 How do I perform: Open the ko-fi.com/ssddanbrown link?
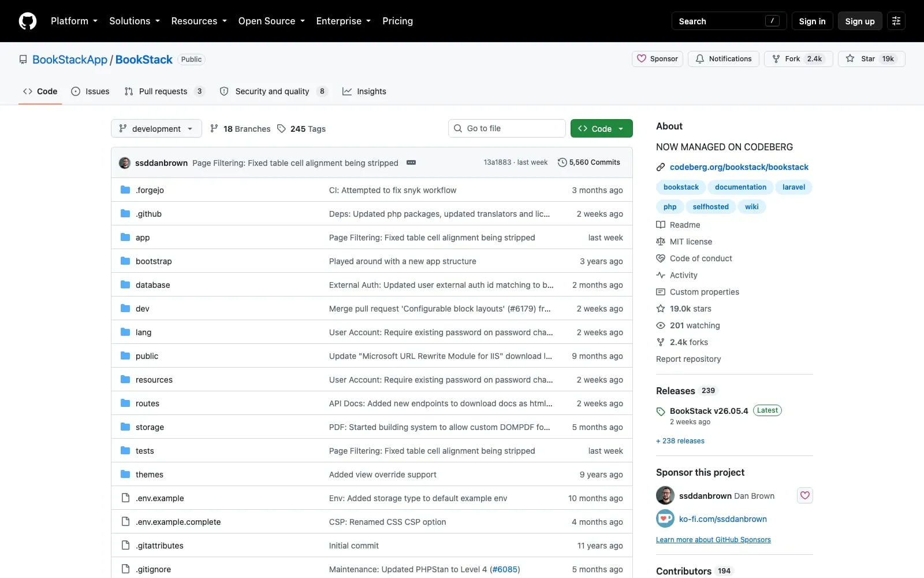point(722,519)
